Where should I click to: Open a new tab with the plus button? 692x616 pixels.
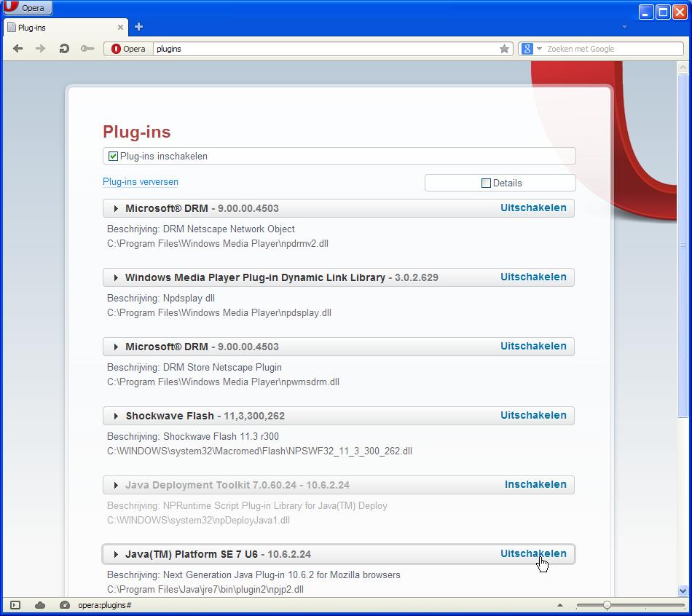tap(138, 27)
